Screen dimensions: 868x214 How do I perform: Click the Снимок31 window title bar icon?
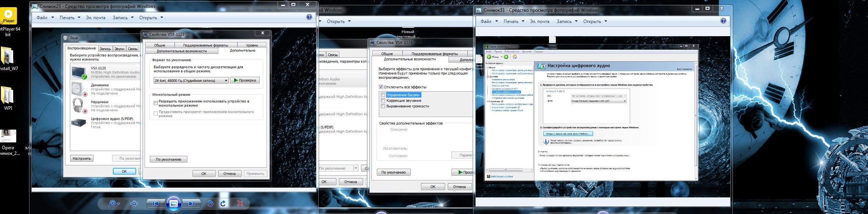(x=479, y=10)
